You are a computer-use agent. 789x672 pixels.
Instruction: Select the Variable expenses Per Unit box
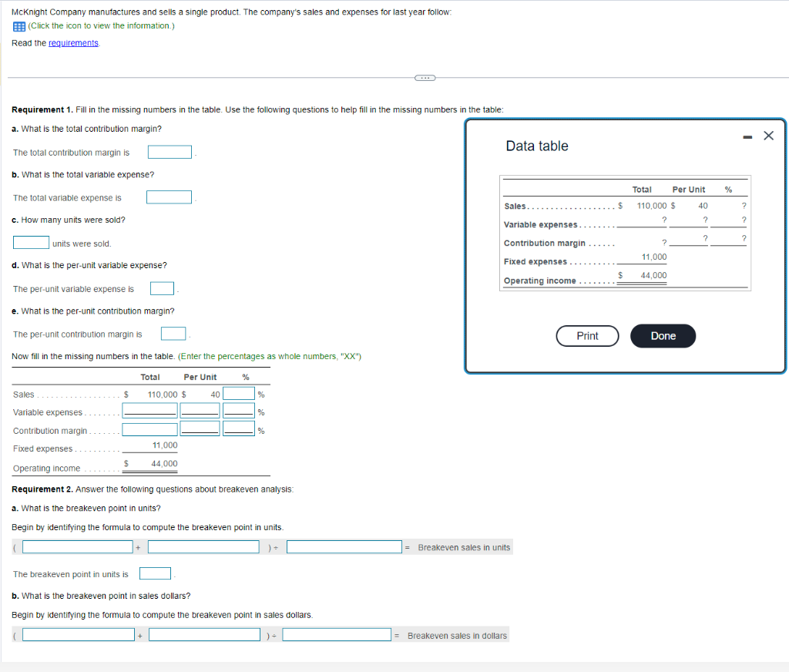(200, 411)
